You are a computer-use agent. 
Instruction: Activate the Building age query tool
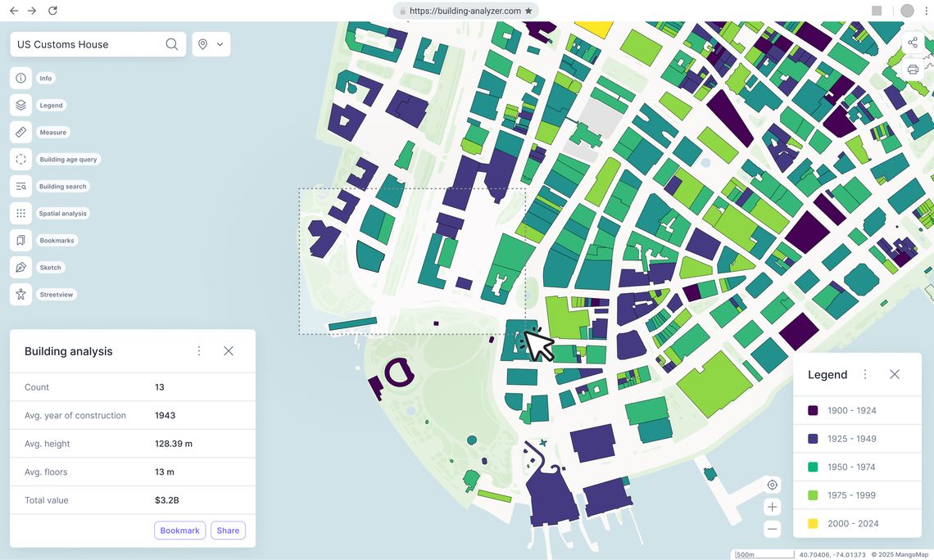(20, 160)
